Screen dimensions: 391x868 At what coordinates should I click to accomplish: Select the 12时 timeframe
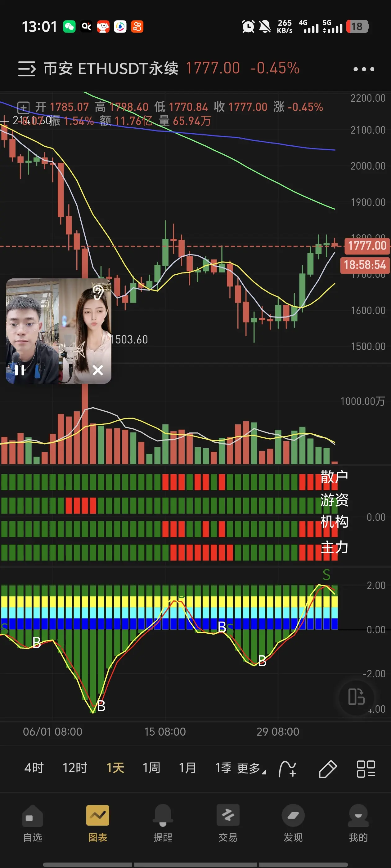(x=75, y=768)
